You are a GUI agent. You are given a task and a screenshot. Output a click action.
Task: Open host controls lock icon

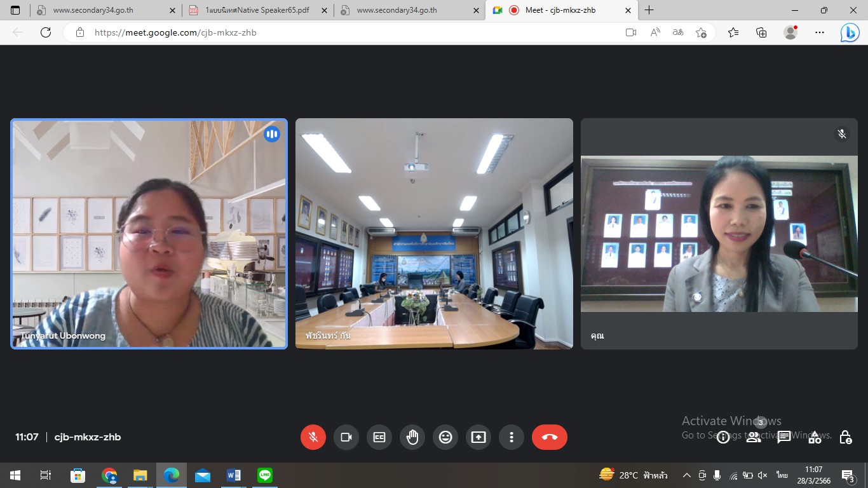(845, 437)
